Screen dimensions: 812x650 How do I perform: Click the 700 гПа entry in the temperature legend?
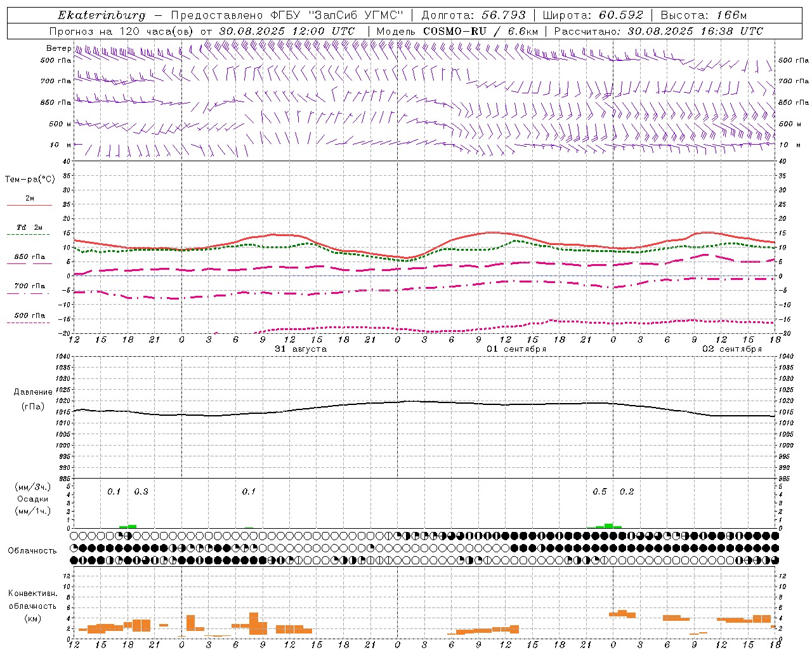click(x=30, y=286)
